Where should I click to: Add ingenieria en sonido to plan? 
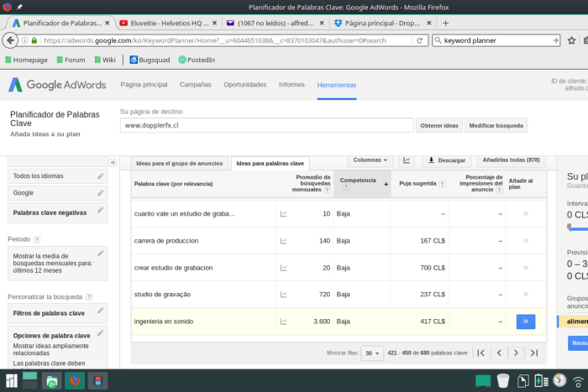point(526,321)
